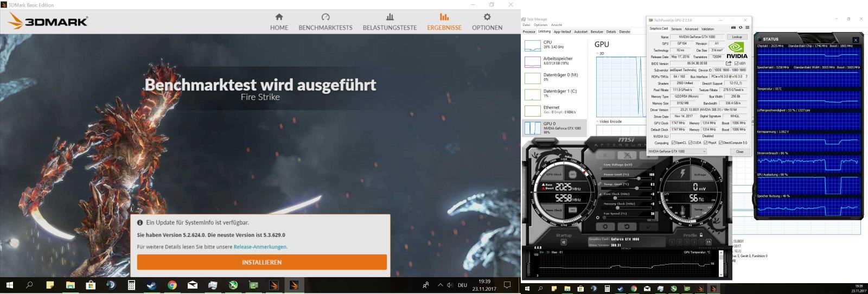Switch to the Autostart tab in Task Manager
Viewport: 868px width, 294px height.
pos(580,31)
